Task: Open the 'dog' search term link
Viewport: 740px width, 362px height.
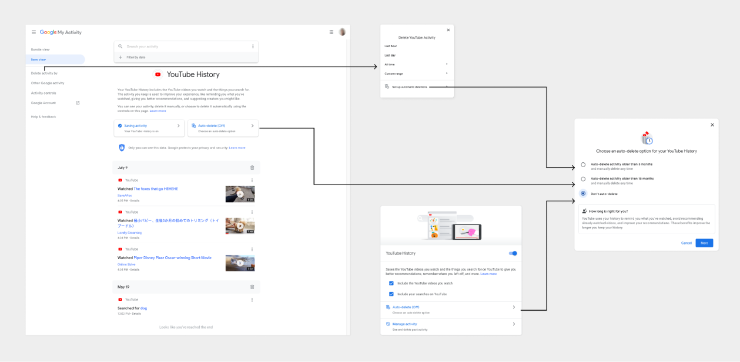Action: pos(143,308)
